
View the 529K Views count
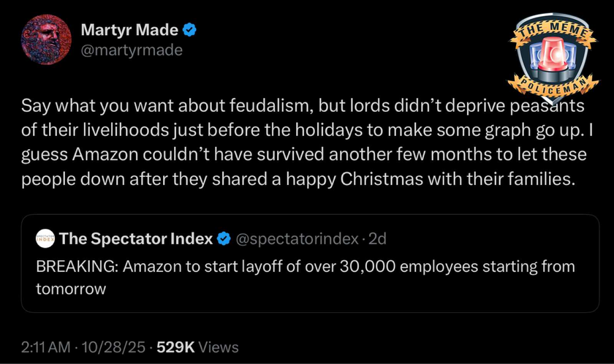[197, 347]
